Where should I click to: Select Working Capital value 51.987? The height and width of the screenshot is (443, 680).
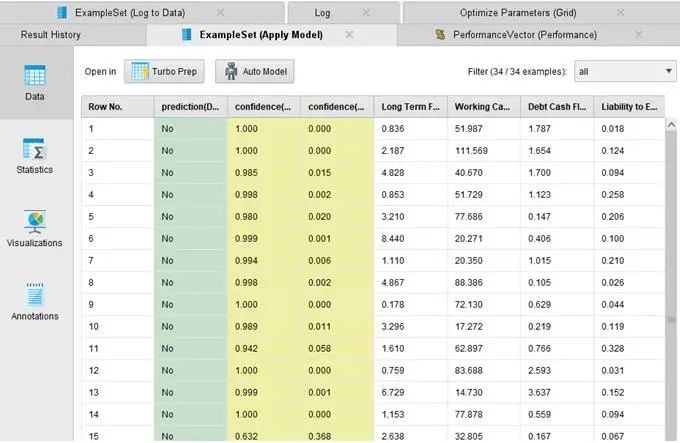click(x=468, y=129)
